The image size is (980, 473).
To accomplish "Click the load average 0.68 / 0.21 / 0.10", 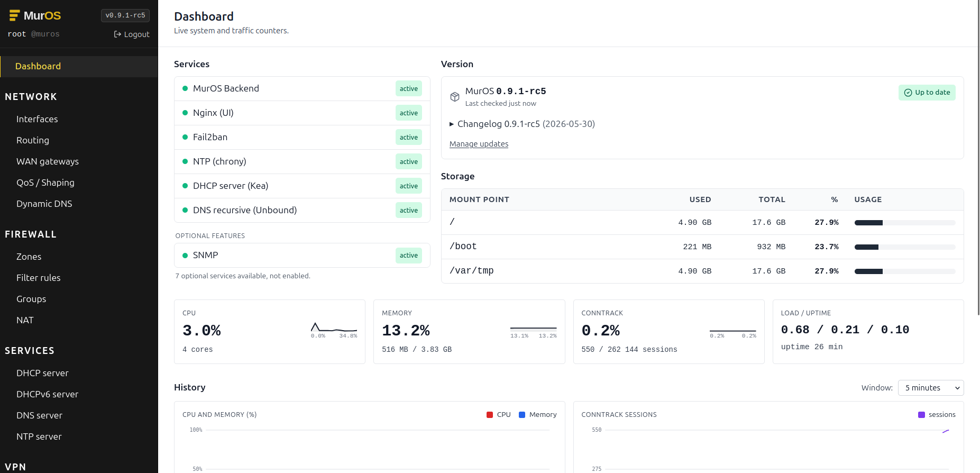I will pyautogui.click(x=845, y=330).
